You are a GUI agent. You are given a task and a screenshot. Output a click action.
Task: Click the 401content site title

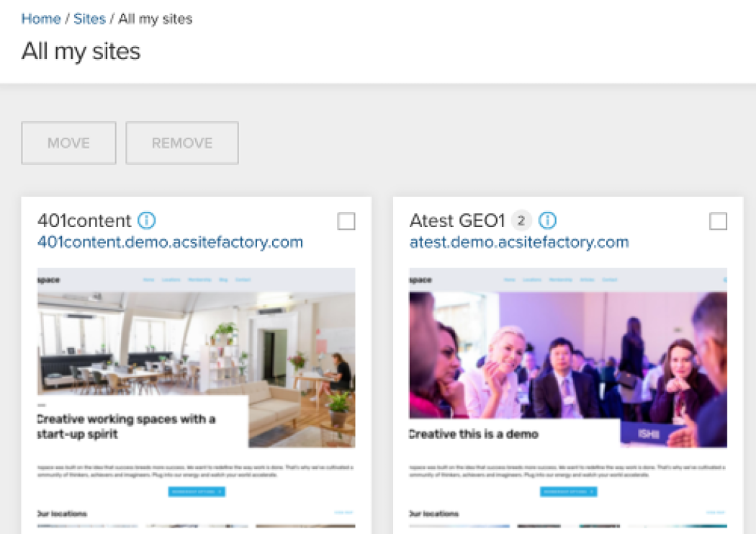point(84,221)
